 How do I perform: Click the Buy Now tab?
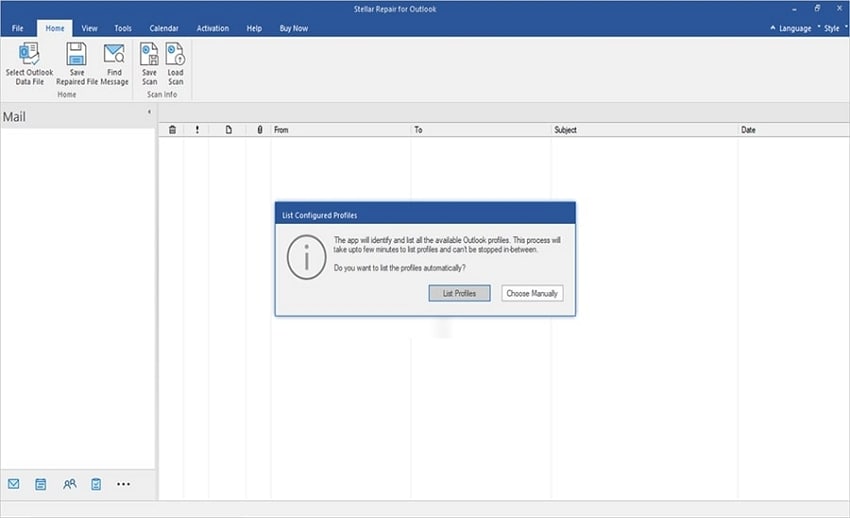pos(294,28)
